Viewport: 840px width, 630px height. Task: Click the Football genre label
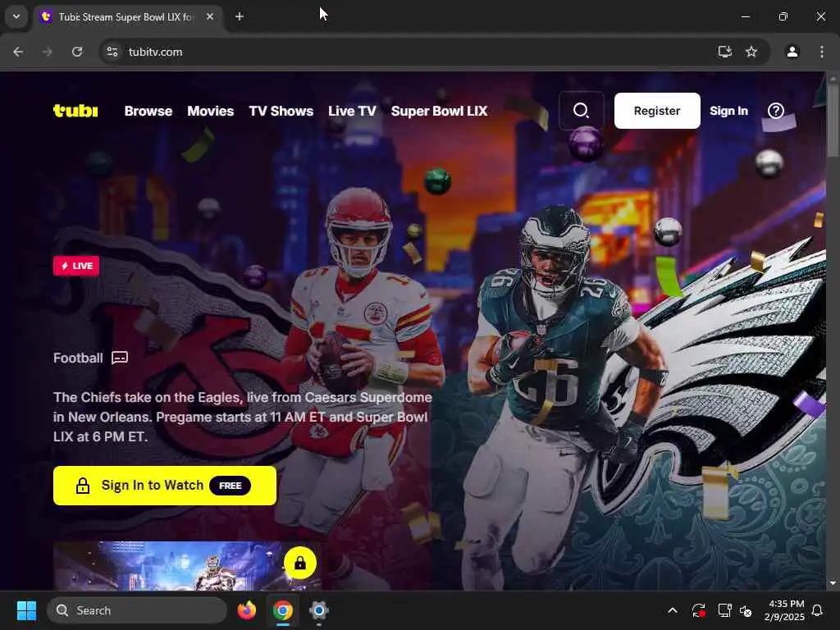click(78, 358)
